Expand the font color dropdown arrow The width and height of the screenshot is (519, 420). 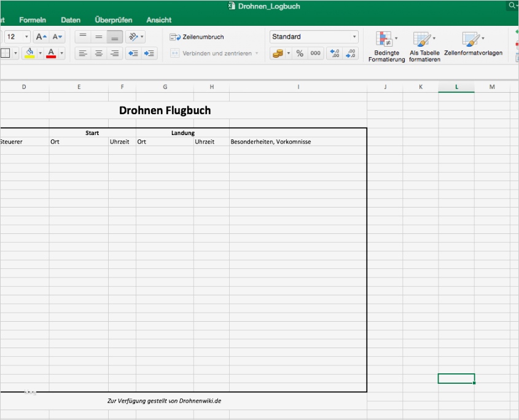61,53
